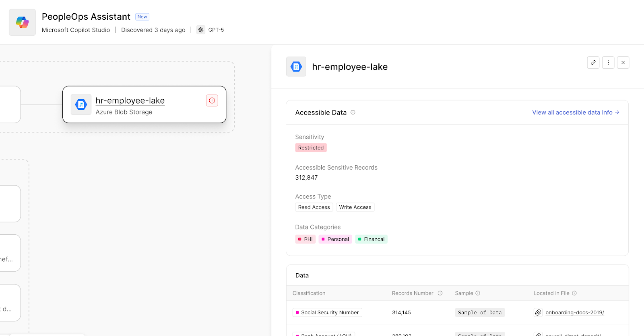Screen dimensions: 644x336
Task: Click the 314,145 records number cell
Action: (x=401, y=313)
